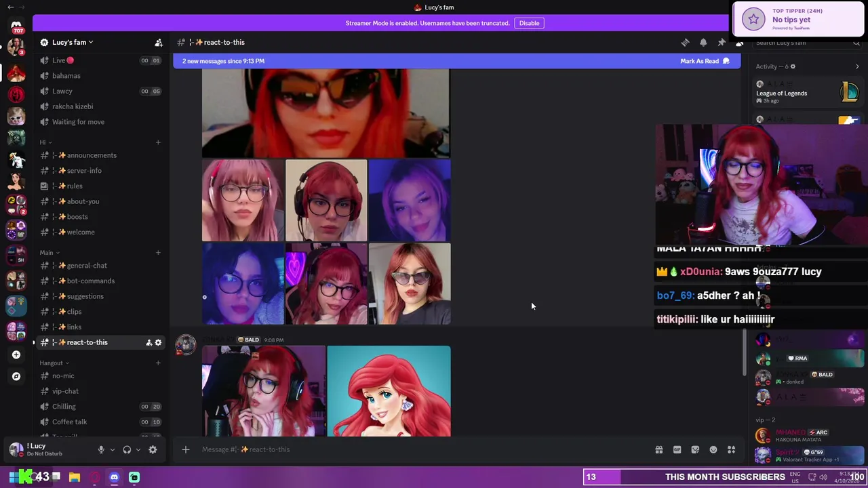868x488 pixels.
Task: Open the apps icon in message bar
Action: click(732, 449)
